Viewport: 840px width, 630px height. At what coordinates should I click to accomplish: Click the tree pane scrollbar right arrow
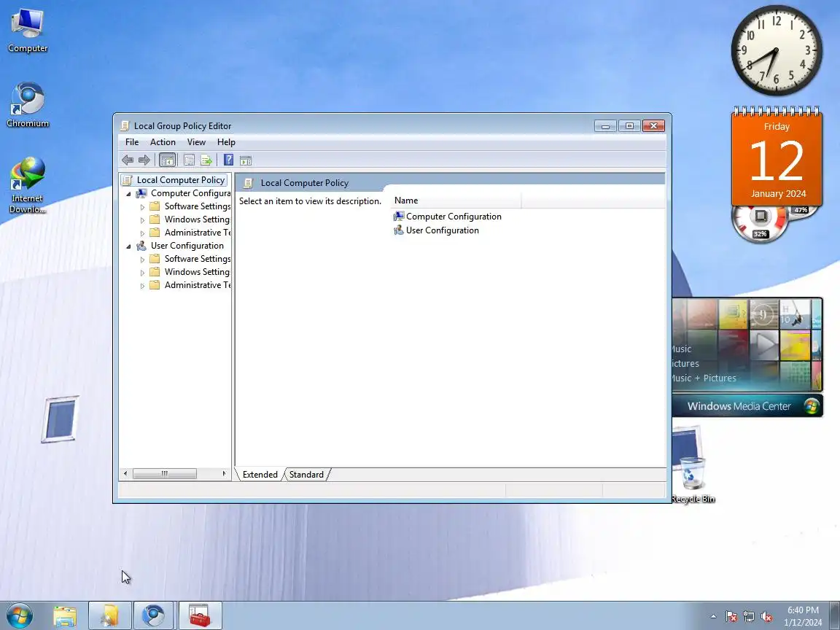pyautogui.click(x=224, y=473)
